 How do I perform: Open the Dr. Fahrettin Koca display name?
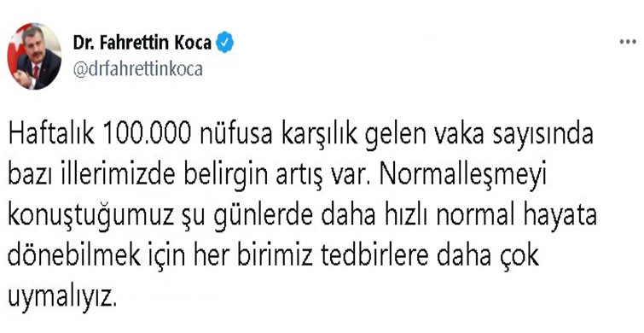coord(142,43)
